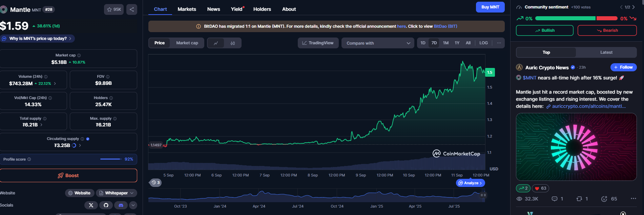Toggle LOG scale on chart

click(484, 43)
